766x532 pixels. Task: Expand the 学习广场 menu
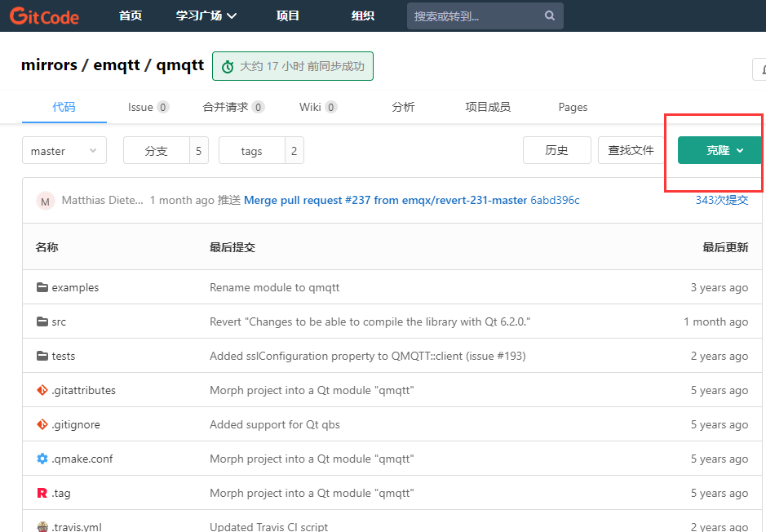click(x=206, y=16)
